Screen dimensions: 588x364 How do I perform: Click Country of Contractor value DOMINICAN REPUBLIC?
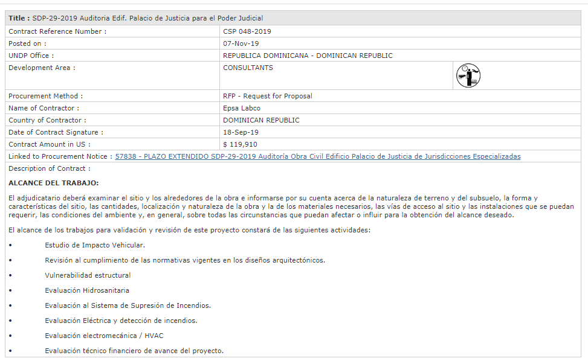tap(261, 120)
